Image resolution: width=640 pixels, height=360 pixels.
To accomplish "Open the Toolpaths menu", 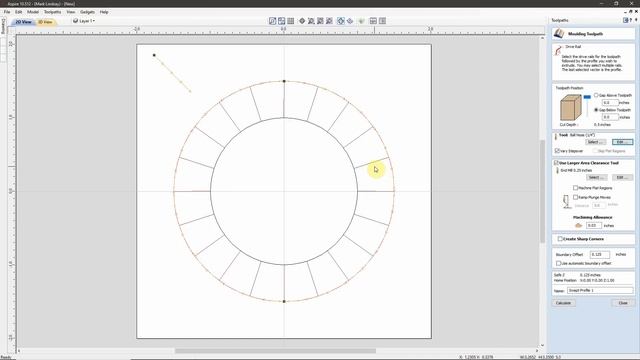I will click(x=52, y=12).
